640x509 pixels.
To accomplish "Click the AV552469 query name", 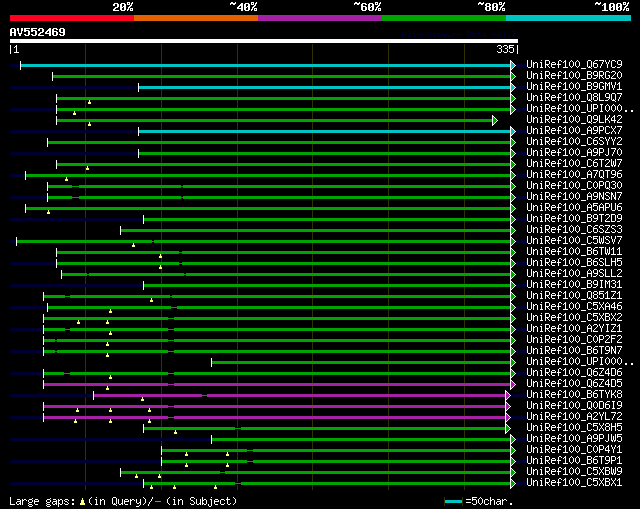I will pyautogui.click(x=38, y=32).
